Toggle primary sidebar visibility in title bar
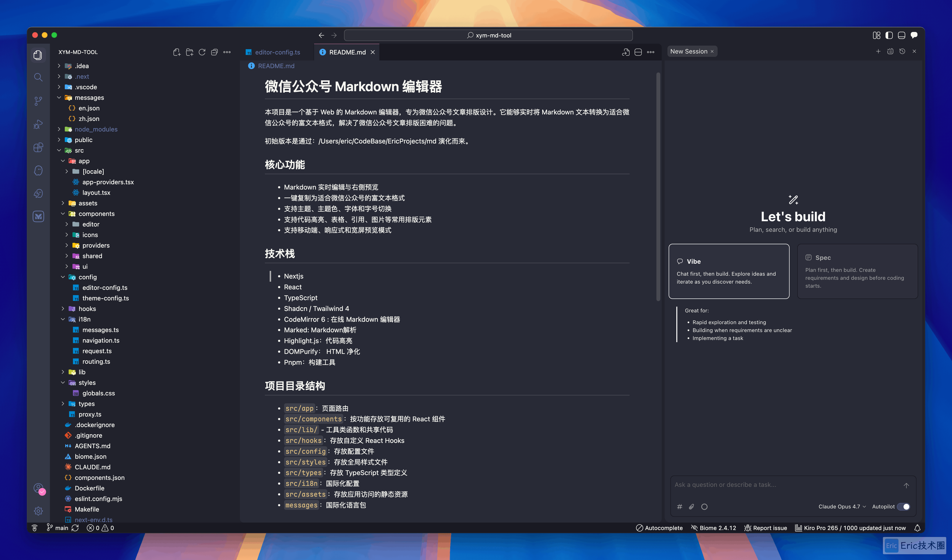 pos(889,35)
